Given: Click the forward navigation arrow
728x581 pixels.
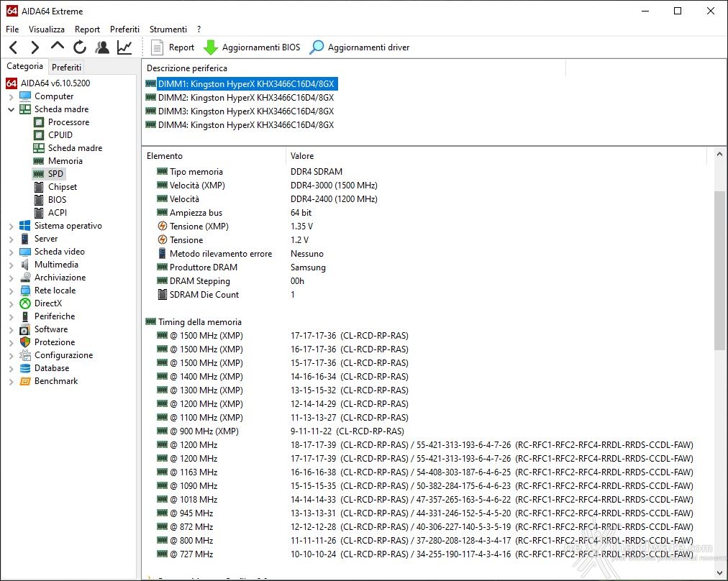Looking at the screenshot, I should pyautogui.click(x=35, y=47).
